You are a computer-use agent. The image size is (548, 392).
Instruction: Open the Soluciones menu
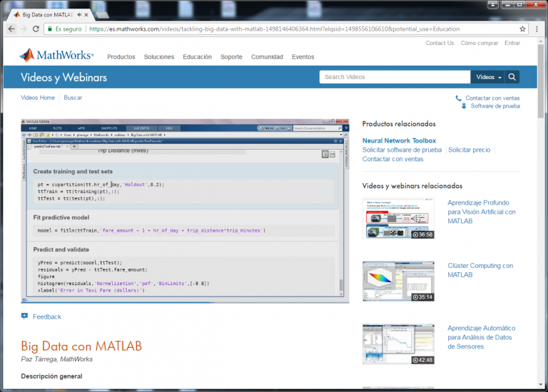[x=159, y=57]
